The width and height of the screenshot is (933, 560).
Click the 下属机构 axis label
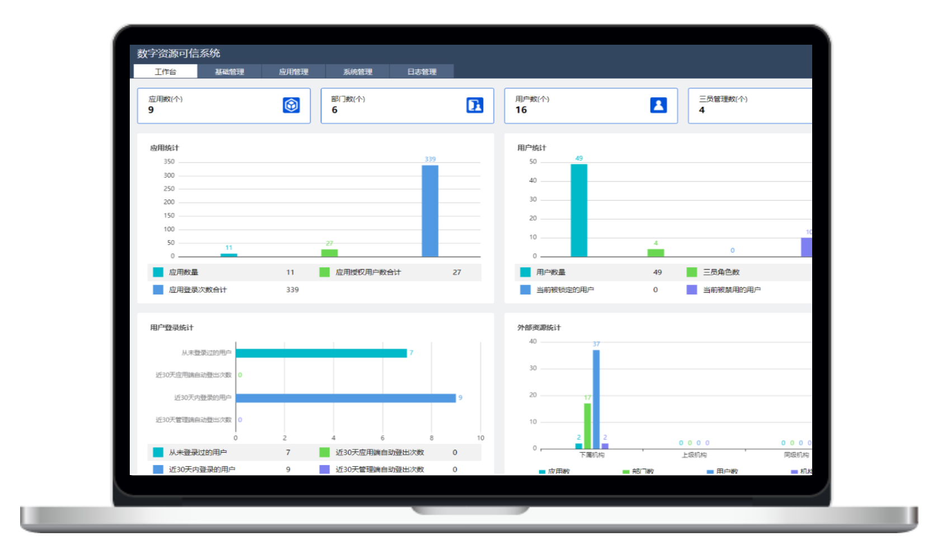click(x=592, y=455)
